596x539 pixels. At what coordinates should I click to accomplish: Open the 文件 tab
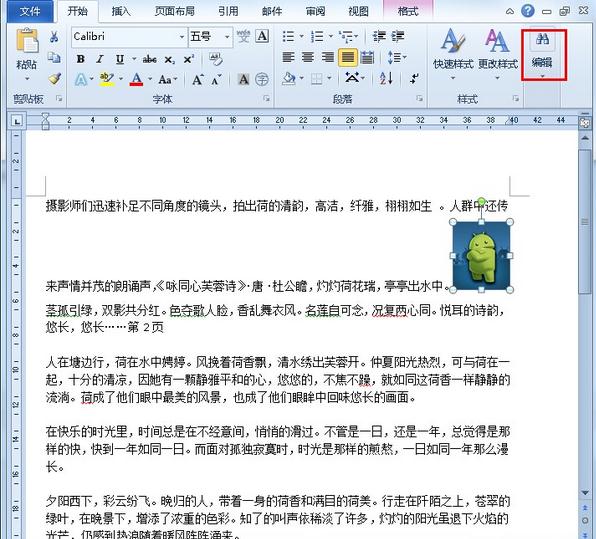(30, 11)
